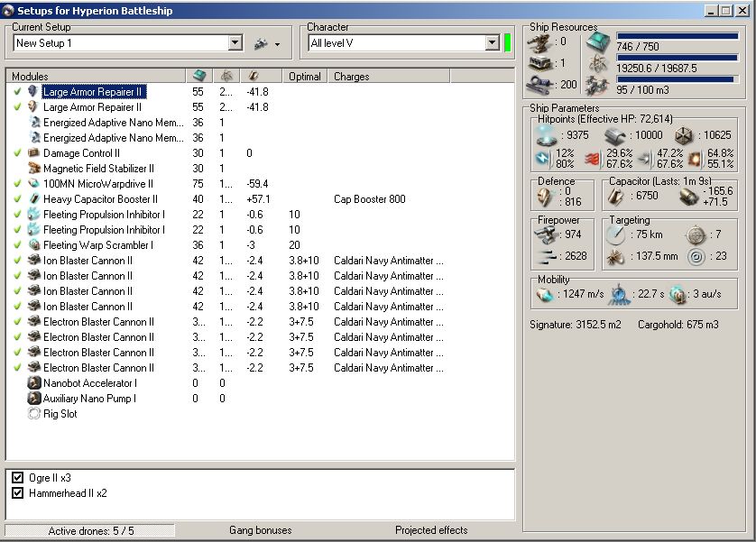Maximize the Setups for Hyperion Battleship window
This screenshot has width=756, height=542.
[x=726, y=10]
